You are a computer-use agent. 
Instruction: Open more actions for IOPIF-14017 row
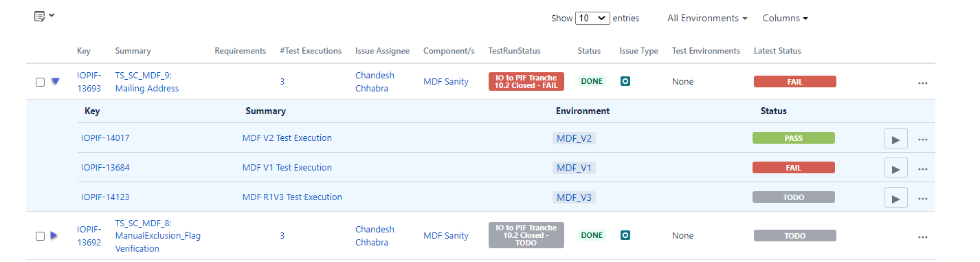923,140
